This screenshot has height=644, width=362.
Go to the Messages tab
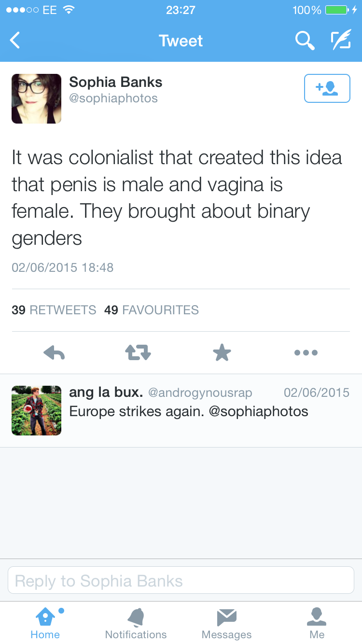(226, 623)
